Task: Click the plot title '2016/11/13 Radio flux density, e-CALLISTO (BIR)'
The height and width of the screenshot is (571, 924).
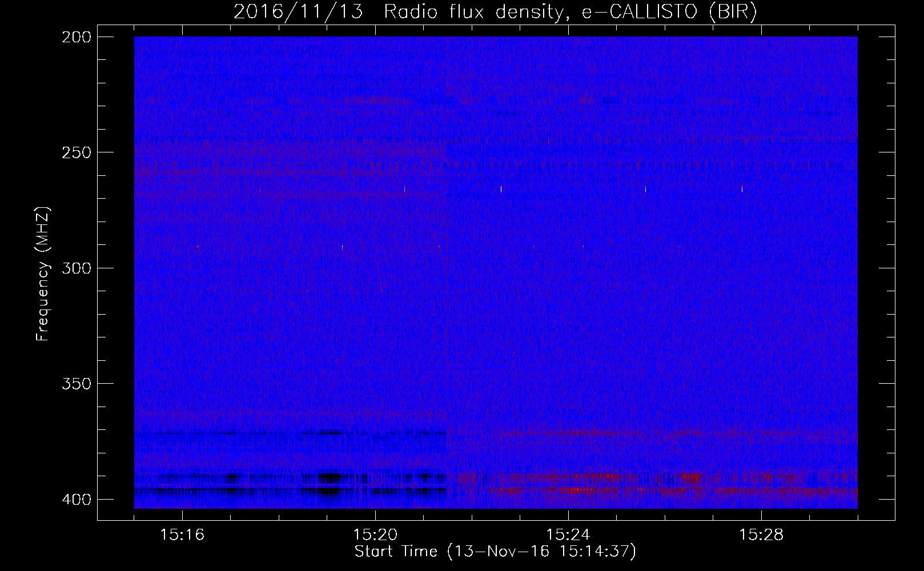Action: [x=495, y=12]
